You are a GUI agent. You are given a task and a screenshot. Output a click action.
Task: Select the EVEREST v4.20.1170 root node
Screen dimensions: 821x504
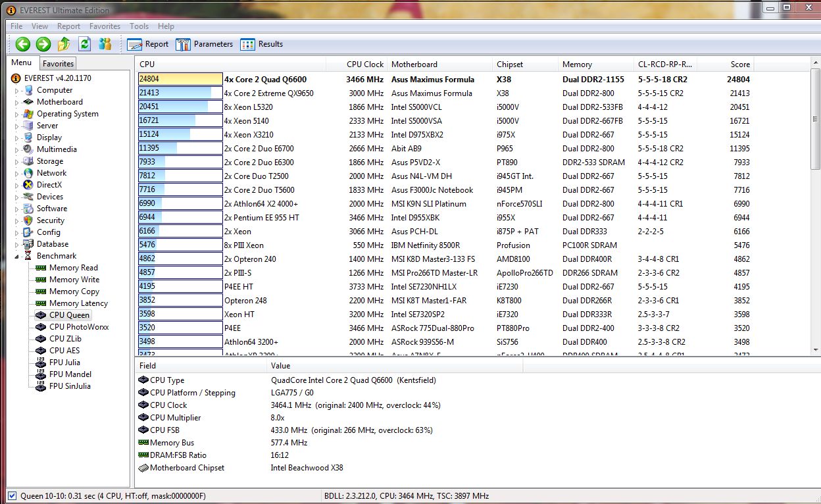coord(57,78)
